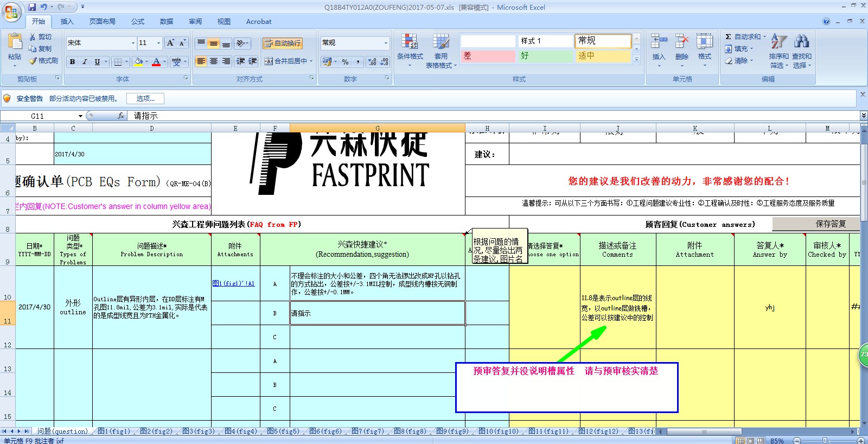Click the Decrease Font Size icon
This screenshot has width=868, height=444.
click(182, 43)
